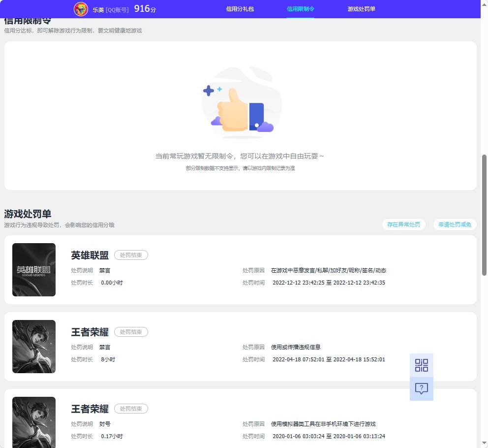Image resolution: width=488 pixels, height=448 pixels.
Task: Click time range 2022-12-12 23:42:25 至 23:42:35
Action: pyautogui.click(x=329, y=283)
